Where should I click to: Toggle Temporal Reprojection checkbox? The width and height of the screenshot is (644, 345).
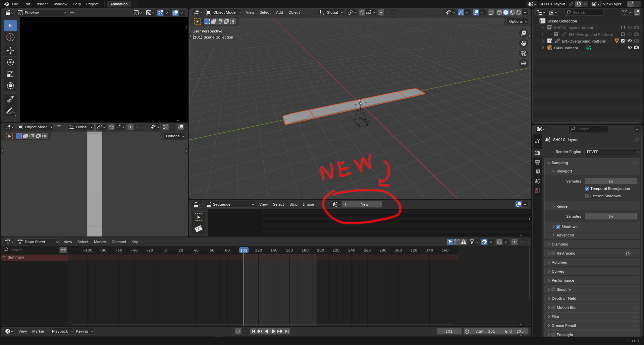tap(587, 189)
